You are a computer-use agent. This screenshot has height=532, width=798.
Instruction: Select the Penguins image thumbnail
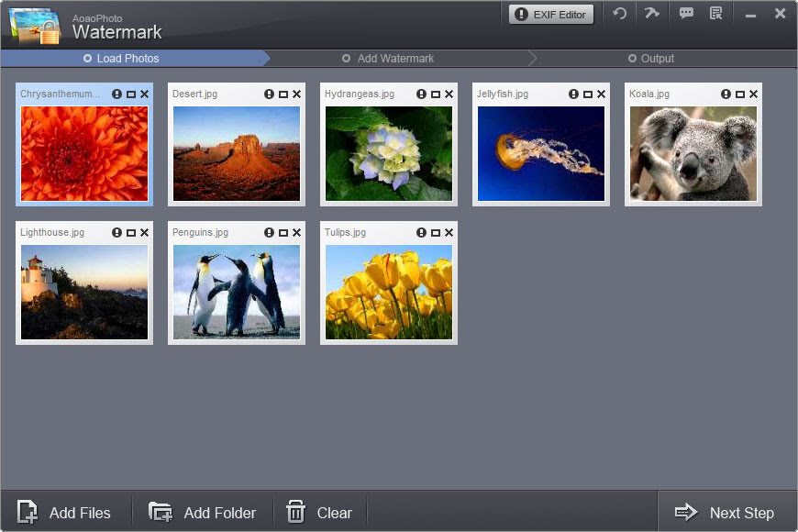(x=237, y=293)
